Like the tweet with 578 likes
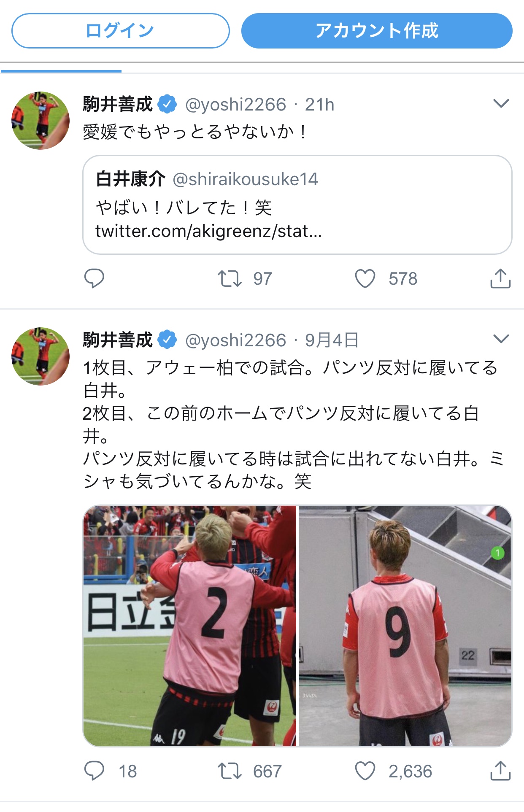The height and width of the screenshot is (812, 524). pyautogui.click(x=365, y=279)
